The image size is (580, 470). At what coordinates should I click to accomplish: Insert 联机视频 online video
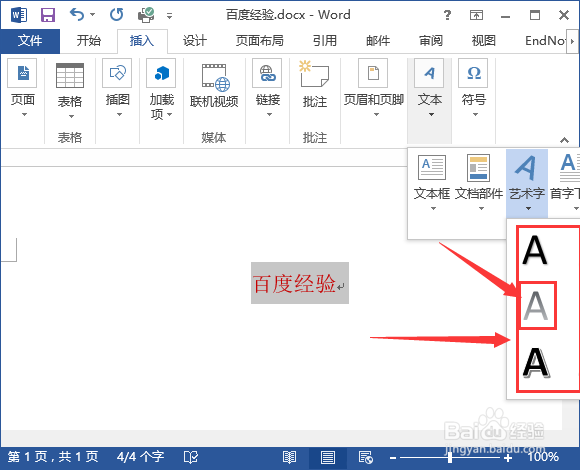tap(214, 86)
